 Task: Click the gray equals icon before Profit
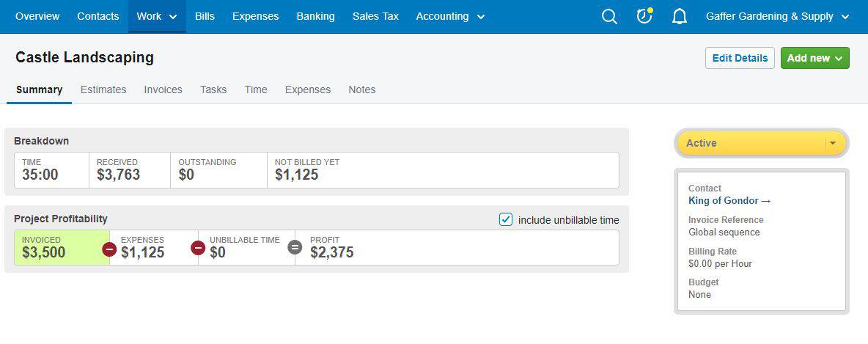click(295, 248)
